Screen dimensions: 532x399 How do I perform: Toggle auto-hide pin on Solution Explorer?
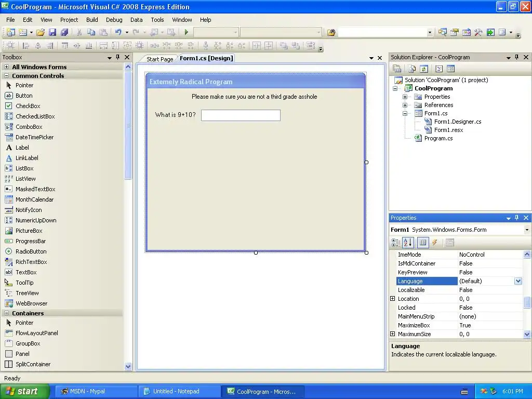tap(516, 57)
